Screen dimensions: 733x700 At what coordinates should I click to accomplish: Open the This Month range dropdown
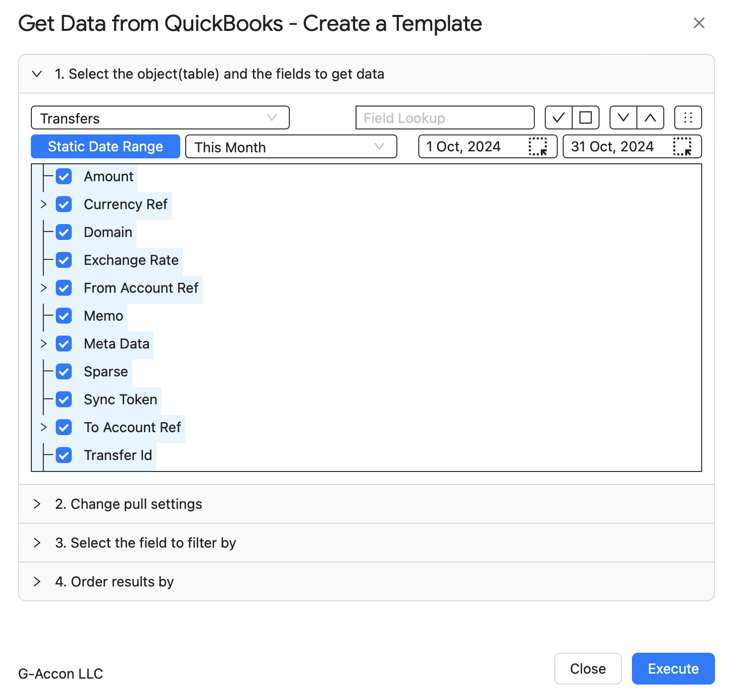291,147
